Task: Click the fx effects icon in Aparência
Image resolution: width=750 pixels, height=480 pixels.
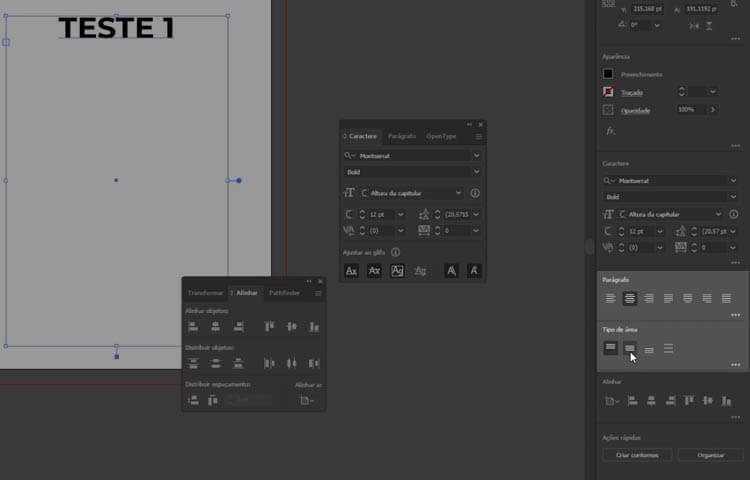Action: [610, 131]
